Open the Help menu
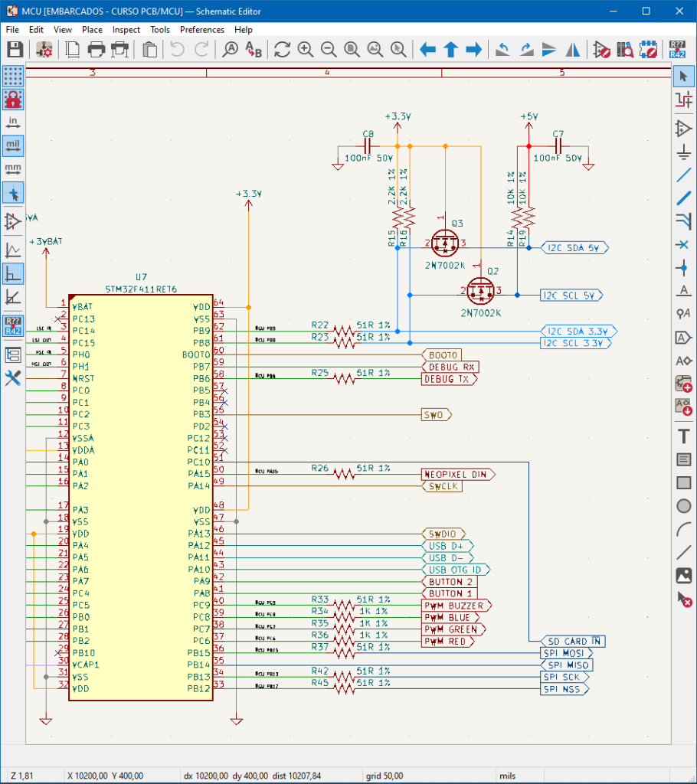The image size is (697, 784). [x=244, y=30]
